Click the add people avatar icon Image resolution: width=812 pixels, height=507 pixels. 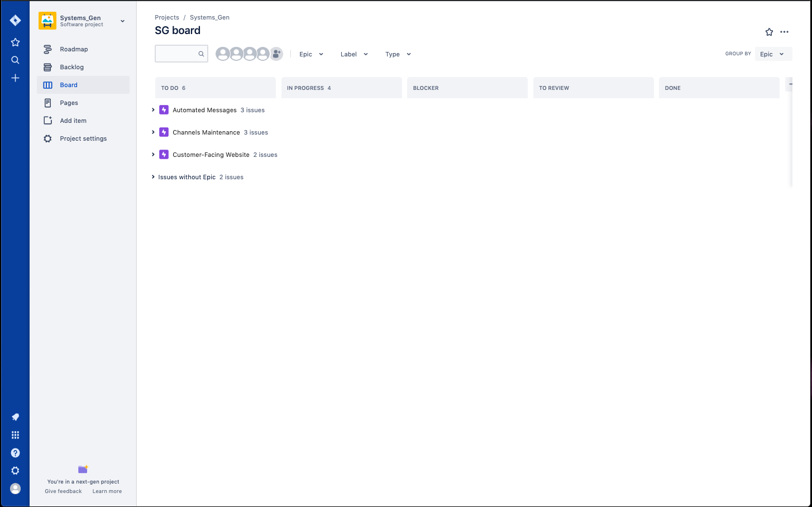click(x=276, y=54)
